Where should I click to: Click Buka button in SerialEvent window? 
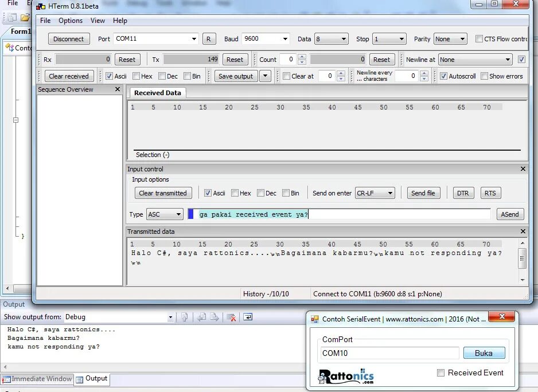[x=484, y=353]
